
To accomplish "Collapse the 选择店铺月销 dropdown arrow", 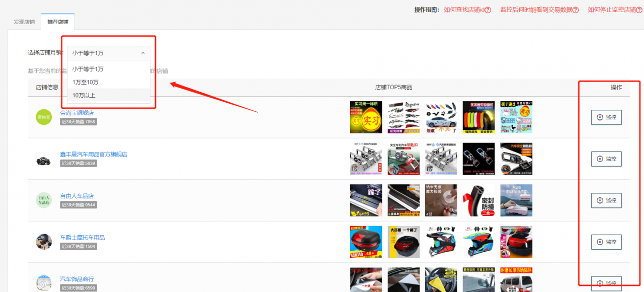I will point(143,53).
